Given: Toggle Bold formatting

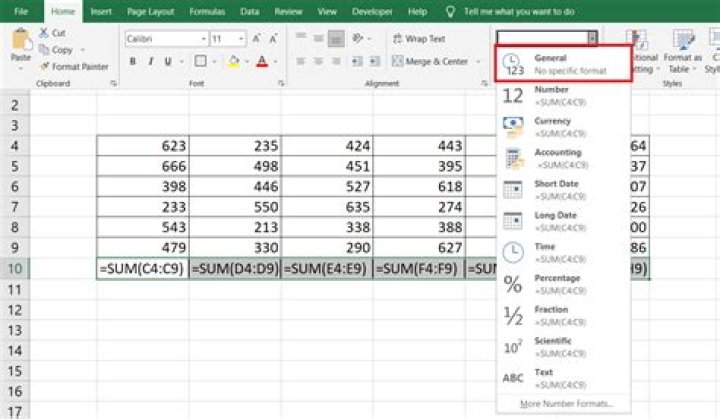Looking at the screenshot, I should pyautogui.click(x=133, y=61).
